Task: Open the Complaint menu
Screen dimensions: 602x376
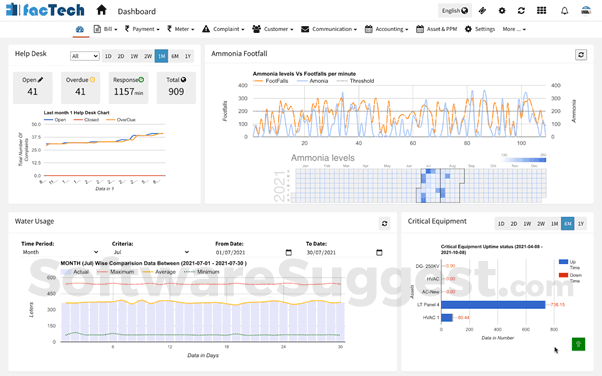Action: [223, 29]
